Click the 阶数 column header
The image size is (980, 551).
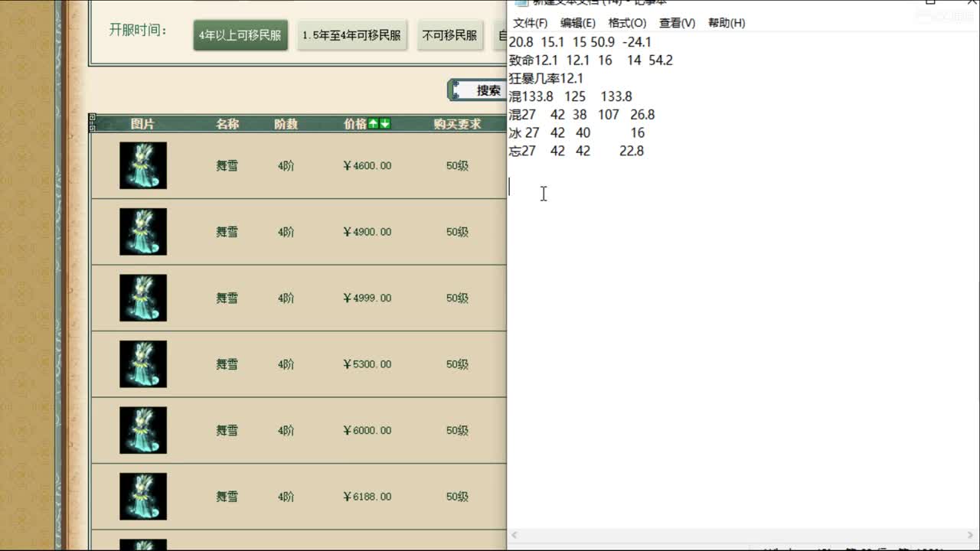pos(286,124)
